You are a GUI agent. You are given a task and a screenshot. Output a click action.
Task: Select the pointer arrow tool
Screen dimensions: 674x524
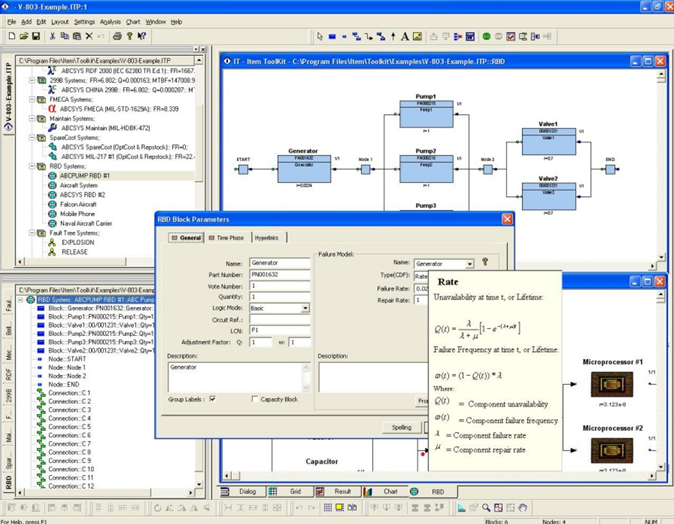pos(319,36)
